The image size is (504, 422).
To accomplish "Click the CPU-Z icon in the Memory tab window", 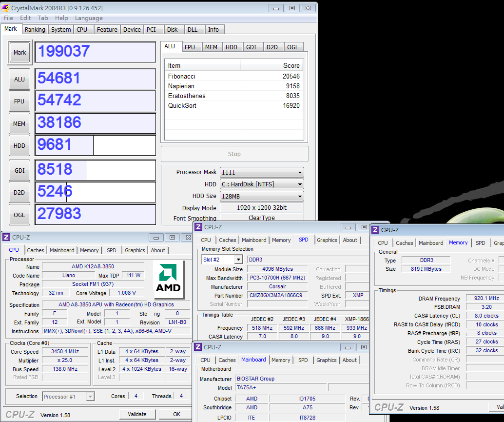I will click(375, 230).
